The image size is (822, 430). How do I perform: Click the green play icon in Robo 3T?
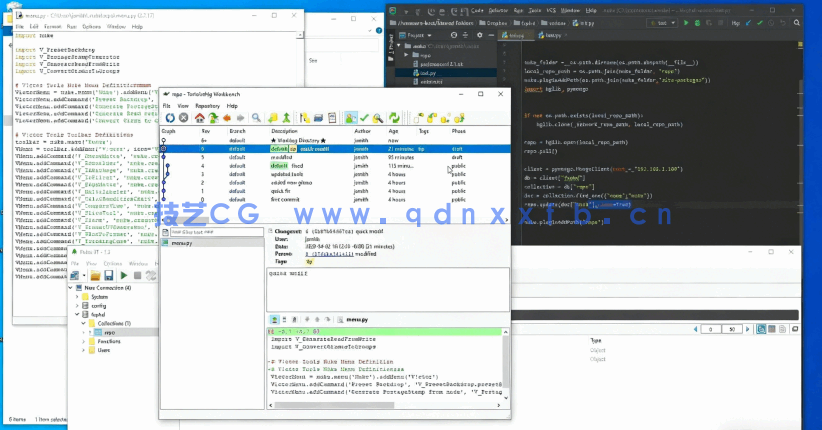(x=123, y=275)
